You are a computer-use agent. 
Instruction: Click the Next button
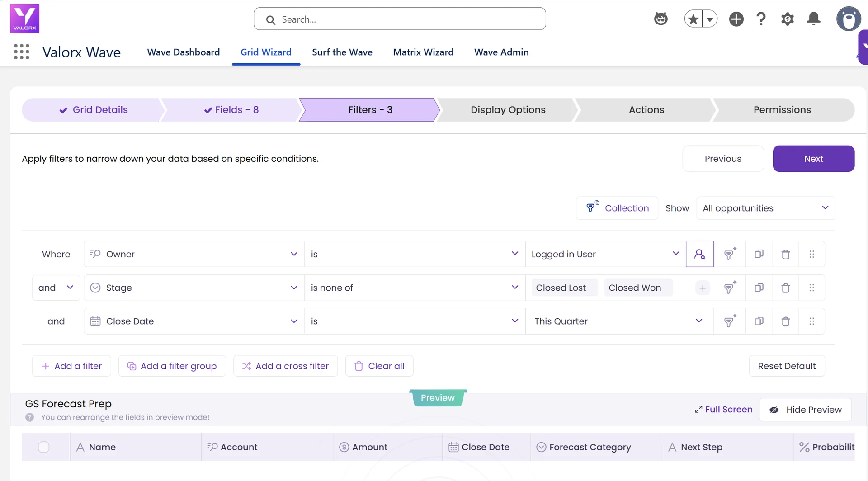tap(813, 159)
